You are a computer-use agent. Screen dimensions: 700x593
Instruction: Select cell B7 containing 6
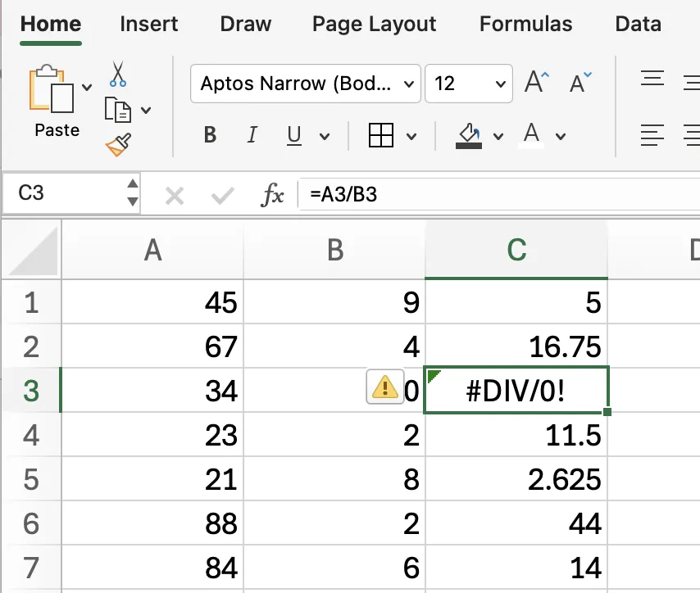point(334,568)
